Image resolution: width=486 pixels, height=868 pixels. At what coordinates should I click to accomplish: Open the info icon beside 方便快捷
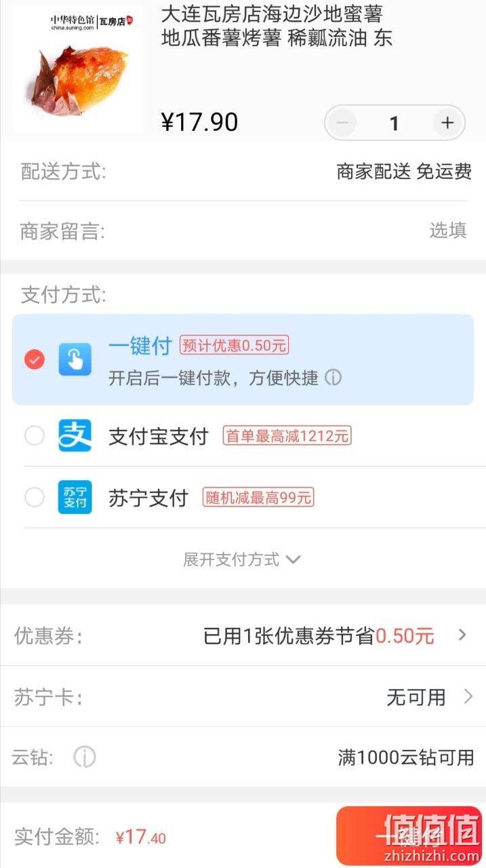coord(333,378)
